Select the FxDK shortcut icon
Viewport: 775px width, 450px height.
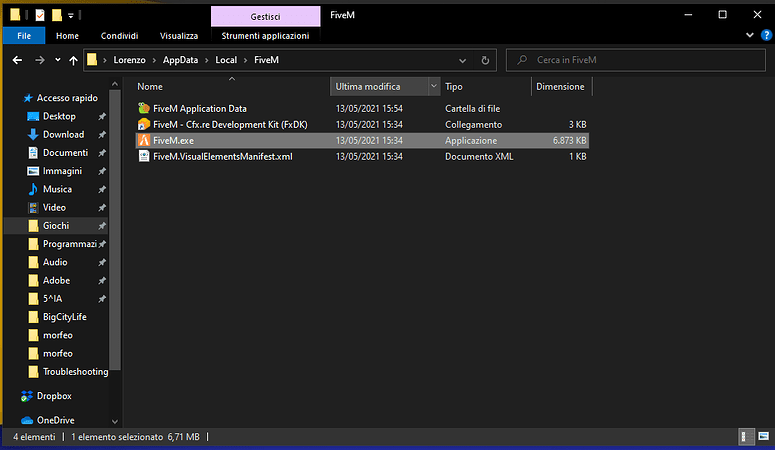[144, 125]
